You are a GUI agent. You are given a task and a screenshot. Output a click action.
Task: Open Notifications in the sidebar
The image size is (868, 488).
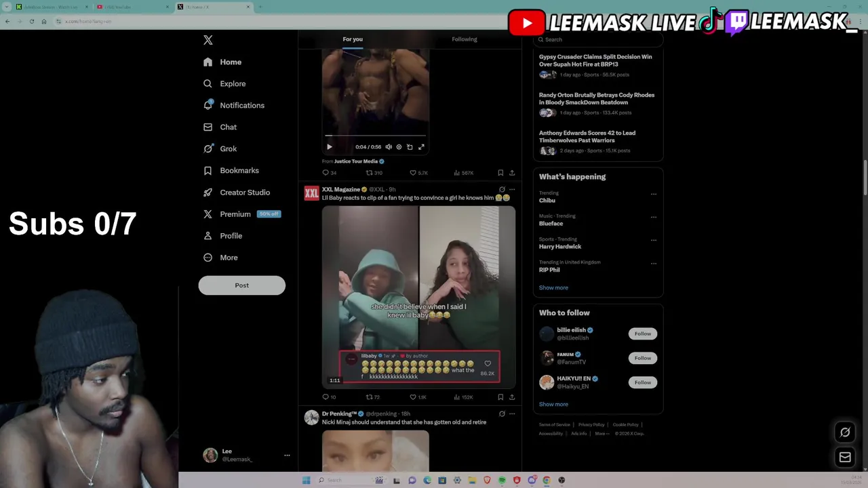click(234, 105)
